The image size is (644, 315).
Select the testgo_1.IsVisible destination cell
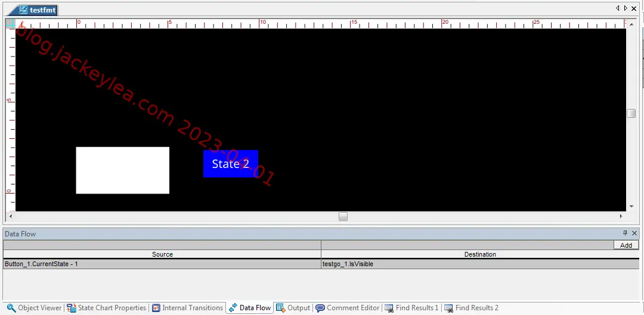coord(480,264)
